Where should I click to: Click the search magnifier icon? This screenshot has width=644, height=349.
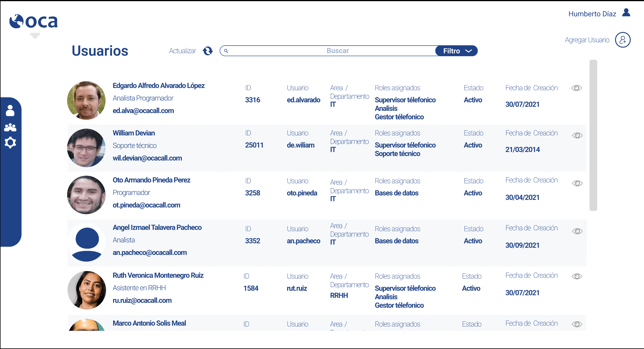click(226, 51)
